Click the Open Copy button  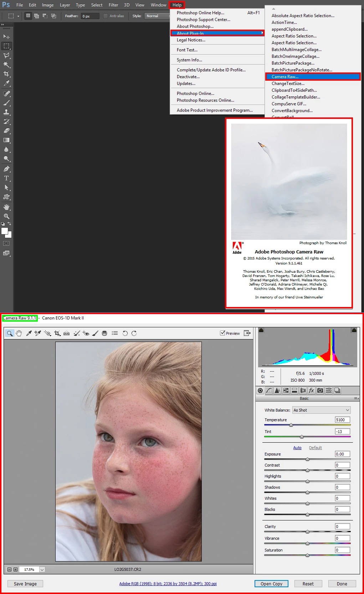[x=271, y=584]
